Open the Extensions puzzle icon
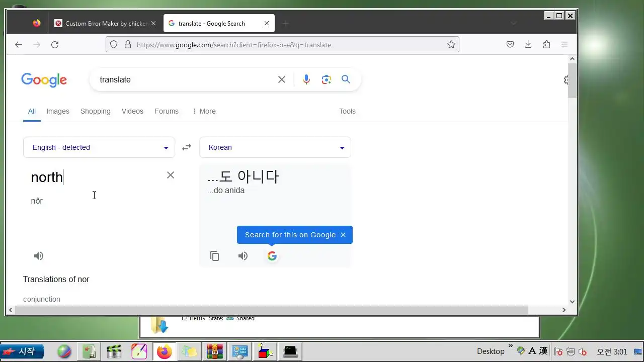Screen dimensions: 644x362 click(x=546, y=44)
